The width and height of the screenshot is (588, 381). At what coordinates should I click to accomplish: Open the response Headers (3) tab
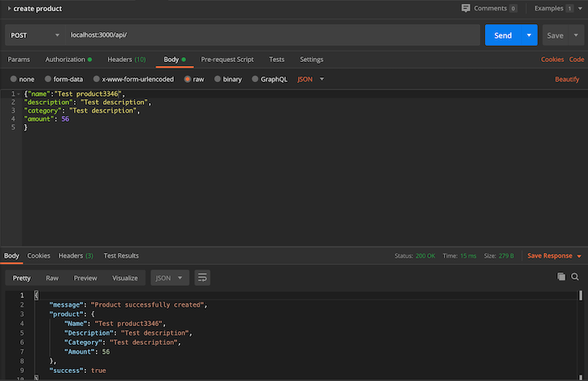(76, 256)
